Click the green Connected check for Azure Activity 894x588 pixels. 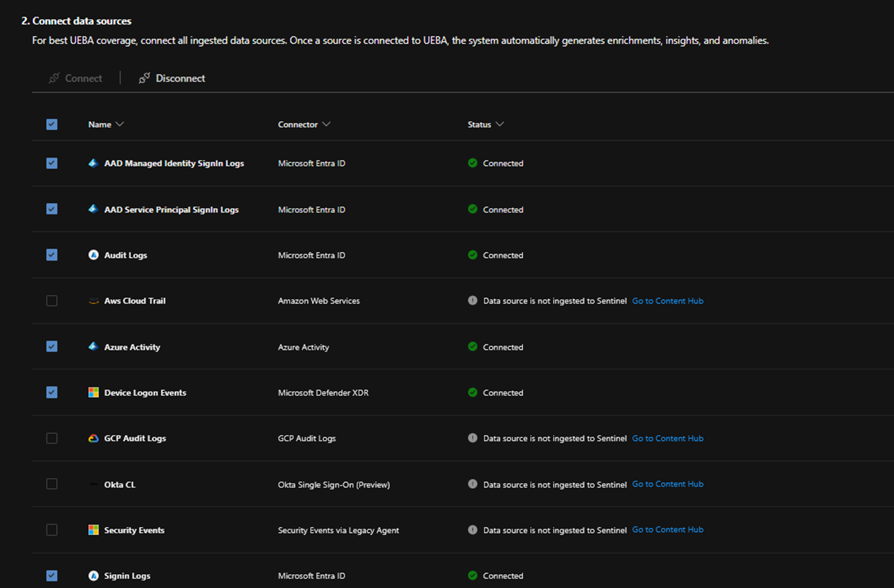pyautogui.click(x=473, y=346)
